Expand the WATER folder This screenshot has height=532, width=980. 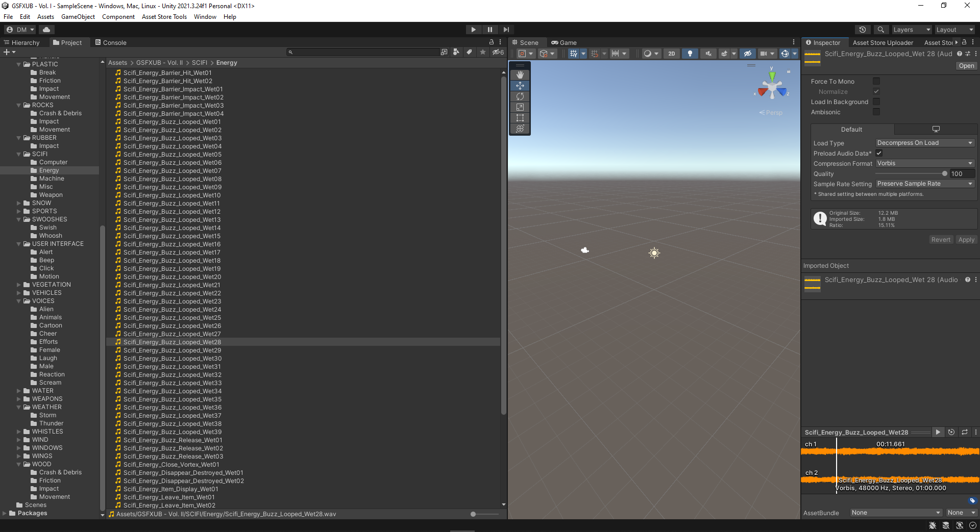19,391
